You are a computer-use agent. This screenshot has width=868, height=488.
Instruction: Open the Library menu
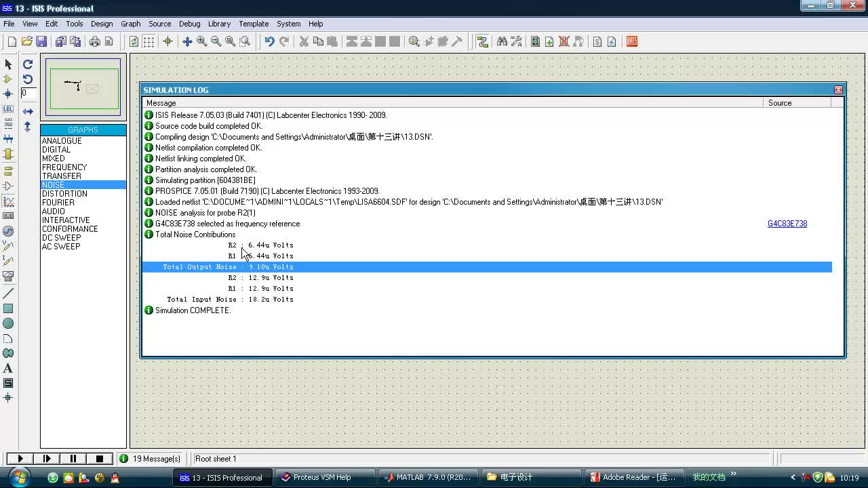coord(219,24)
